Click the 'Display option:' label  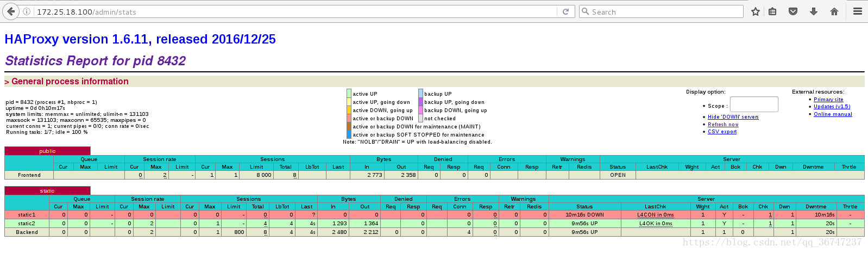pos(706,92)
